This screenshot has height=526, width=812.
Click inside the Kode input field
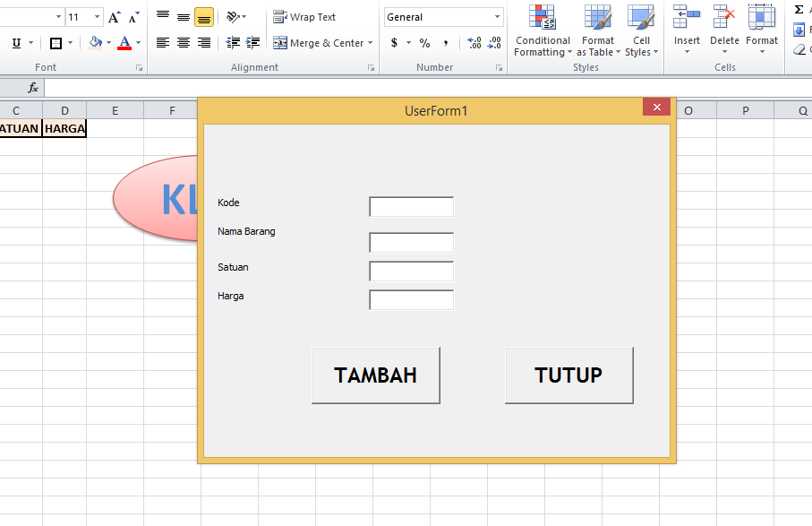410,206
